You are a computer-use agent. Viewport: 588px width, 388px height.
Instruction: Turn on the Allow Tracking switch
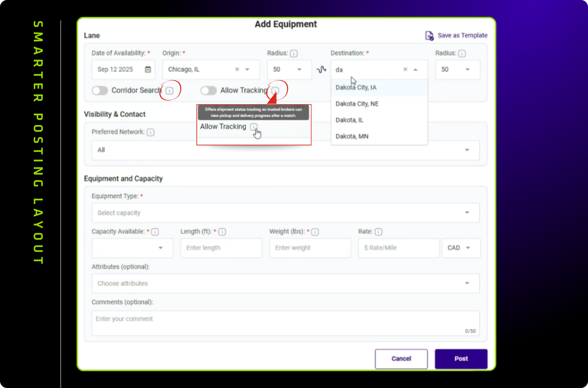point(209,91)
